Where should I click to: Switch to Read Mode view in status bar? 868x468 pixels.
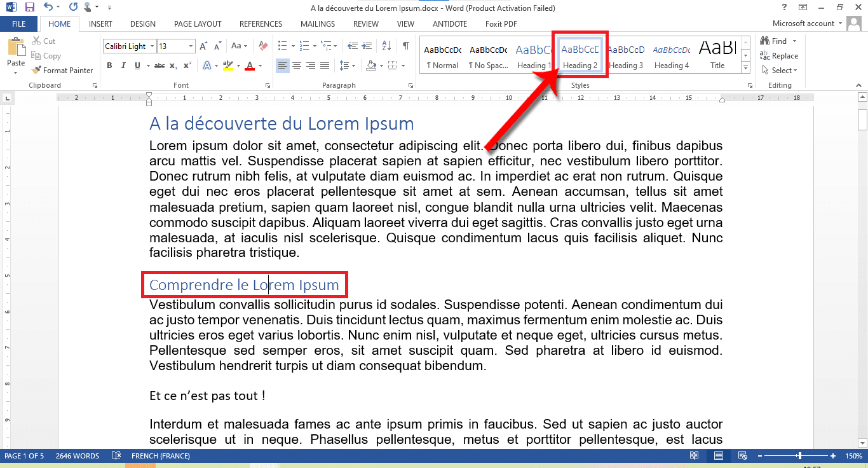(x=695, y=456)
